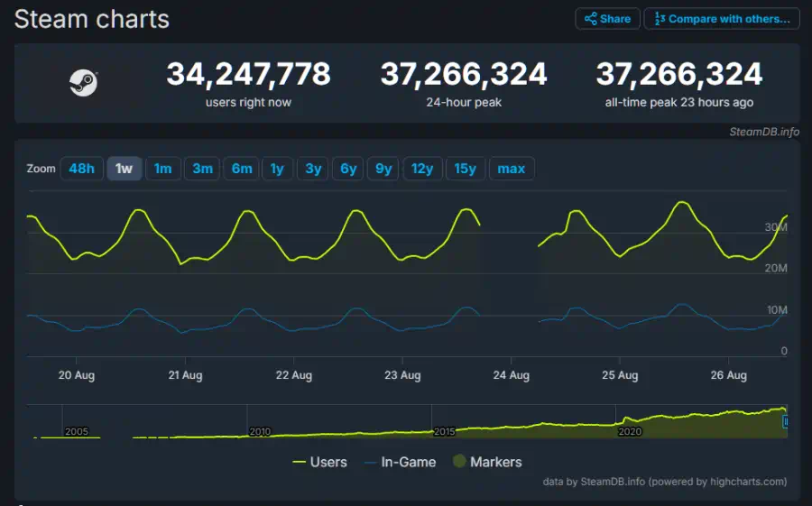The image size is (812, 506).
Task: Click the 20M y-axis label
Action: coord(776,268)
